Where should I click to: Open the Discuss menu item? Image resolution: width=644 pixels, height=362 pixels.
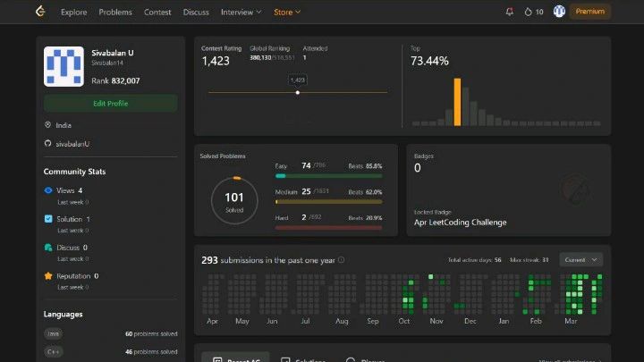pyautogui.click(x=196, y=12)
